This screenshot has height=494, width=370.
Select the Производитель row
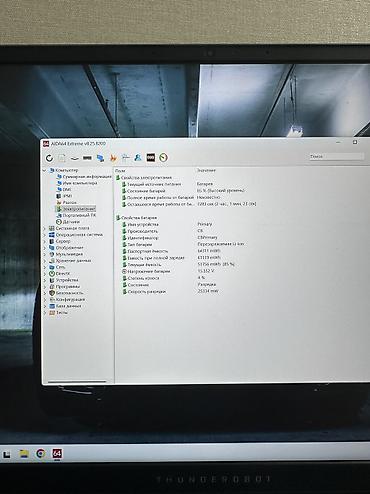pyautogui.click(x=140, y=231)
